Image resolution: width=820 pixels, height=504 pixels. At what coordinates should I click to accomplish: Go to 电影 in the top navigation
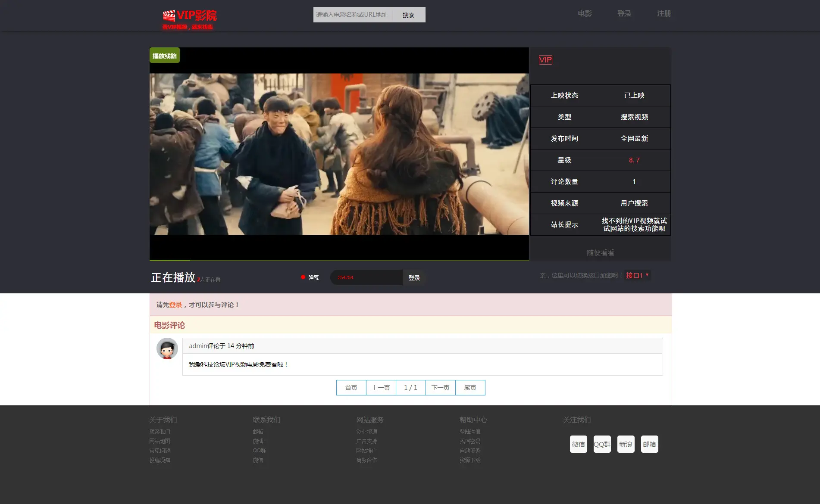(x=585, y=14)
